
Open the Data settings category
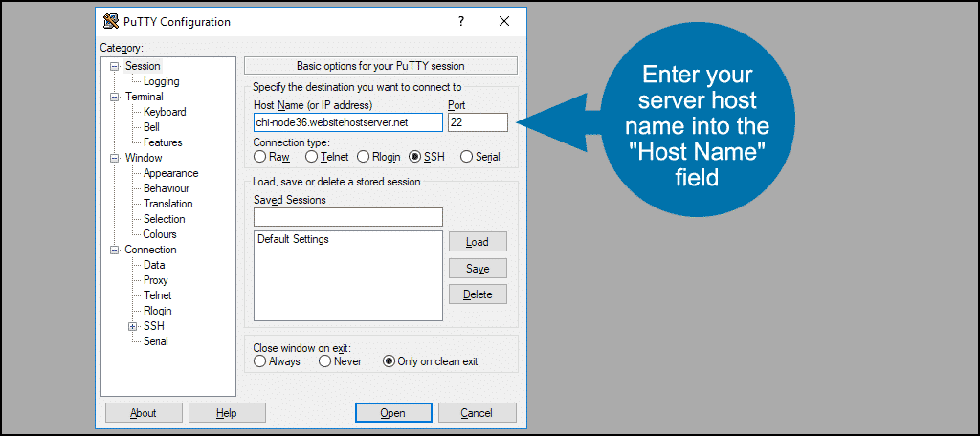(x=154, y=265)
